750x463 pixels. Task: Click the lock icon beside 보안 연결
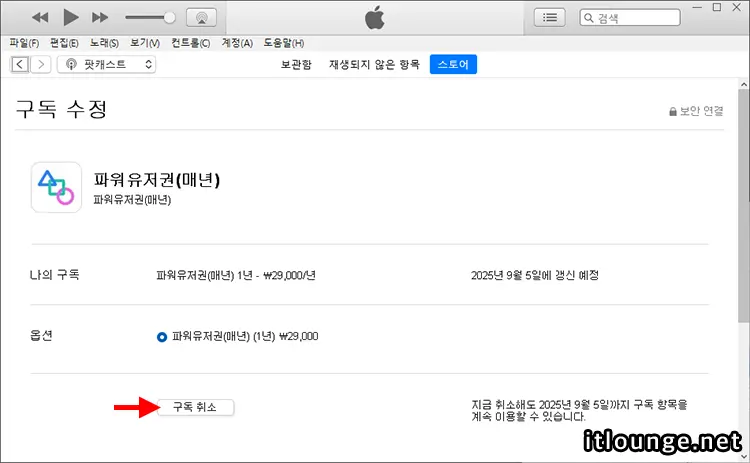pyautogui.click(x=673, y=111)
